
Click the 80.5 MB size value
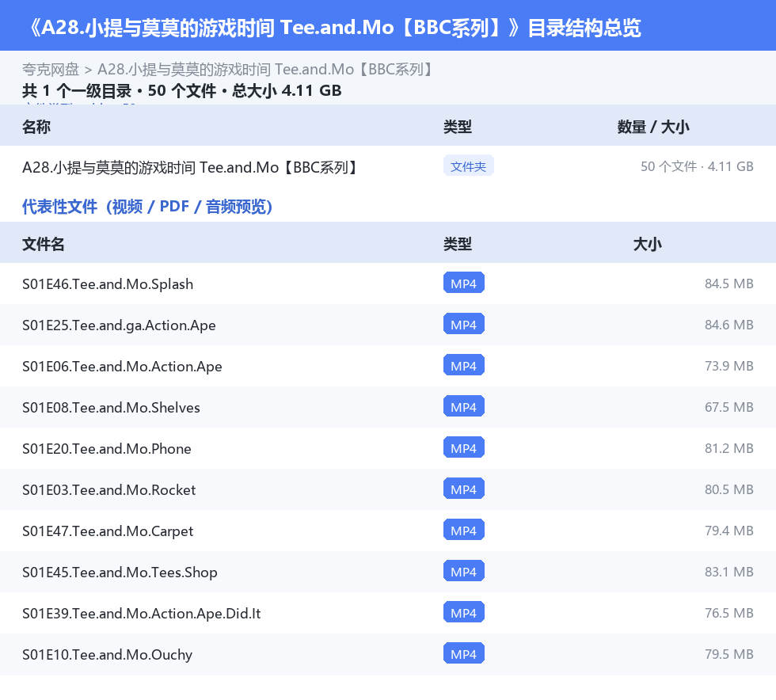point(729,489)
